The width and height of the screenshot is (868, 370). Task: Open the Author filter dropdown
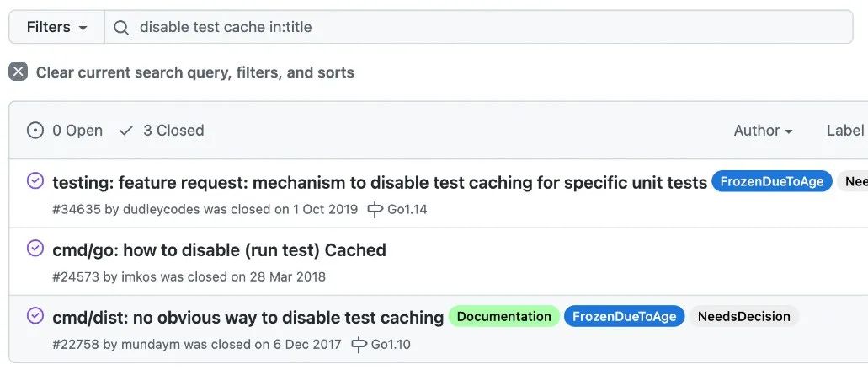tap(763, 131)
